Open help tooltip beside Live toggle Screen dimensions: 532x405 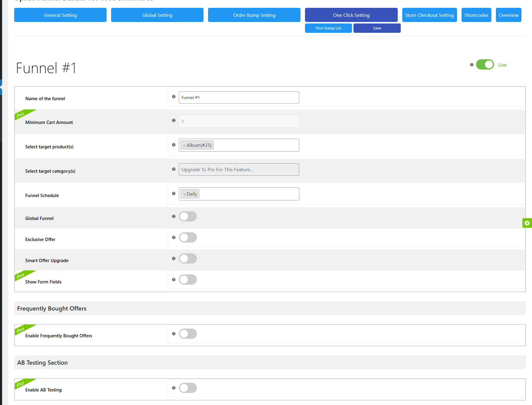click(472, 65)
